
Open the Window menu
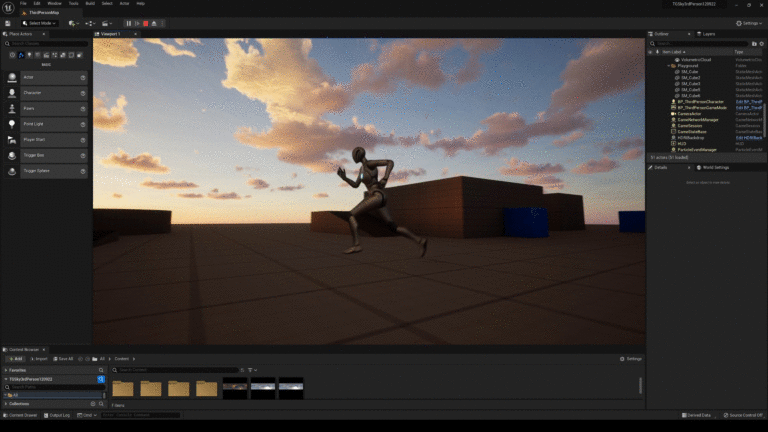click(x=54, y=3)
